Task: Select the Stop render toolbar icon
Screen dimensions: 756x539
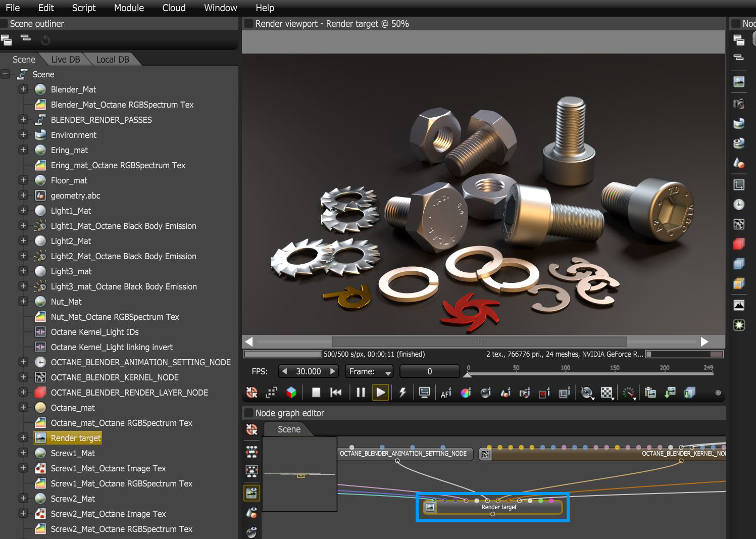Action: [316, 393]
